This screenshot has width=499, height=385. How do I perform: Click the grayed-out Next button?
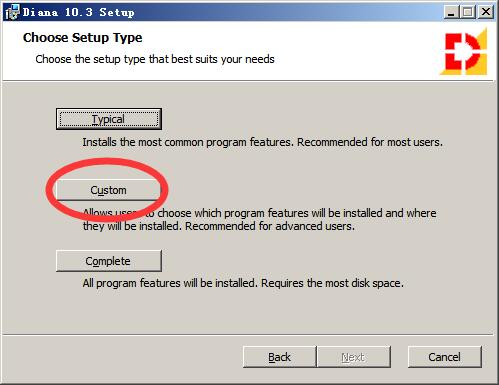[x=354, y=357]
